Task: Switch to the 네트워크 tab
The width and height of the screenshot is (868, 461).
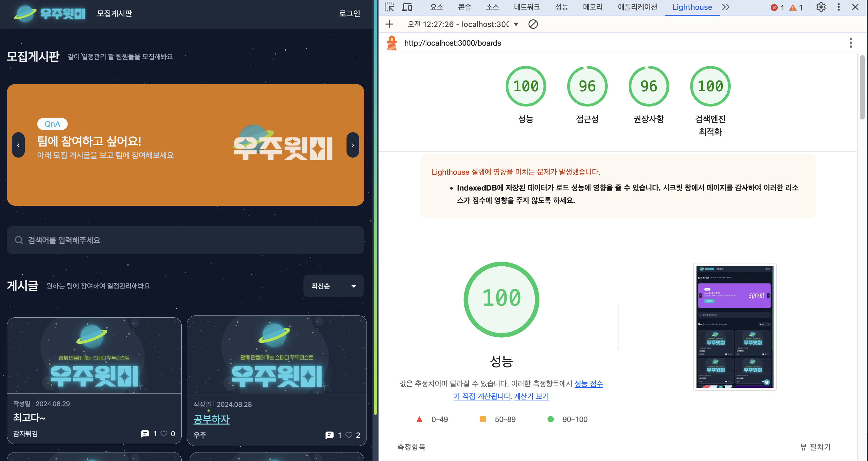Action: pyautogui.click(x=526, y=7)
